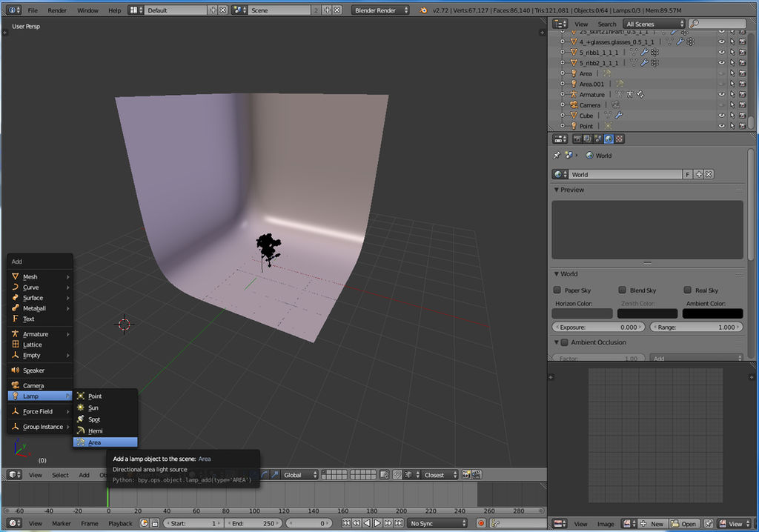Image resolution: width=759 pixels, height=532 pixels.
Task: Click the screen layout browse icon
Action: (136, 10)
